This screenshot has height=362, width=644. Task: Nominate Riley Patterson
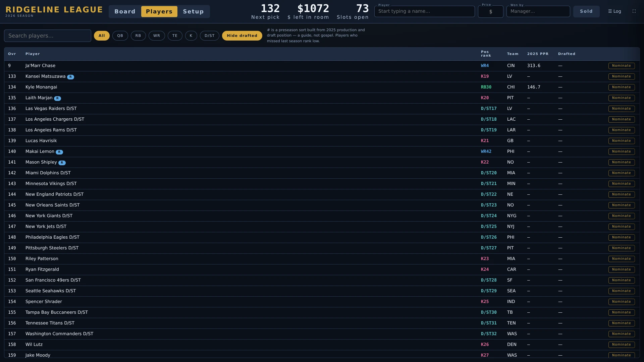(x=621, y=259)
